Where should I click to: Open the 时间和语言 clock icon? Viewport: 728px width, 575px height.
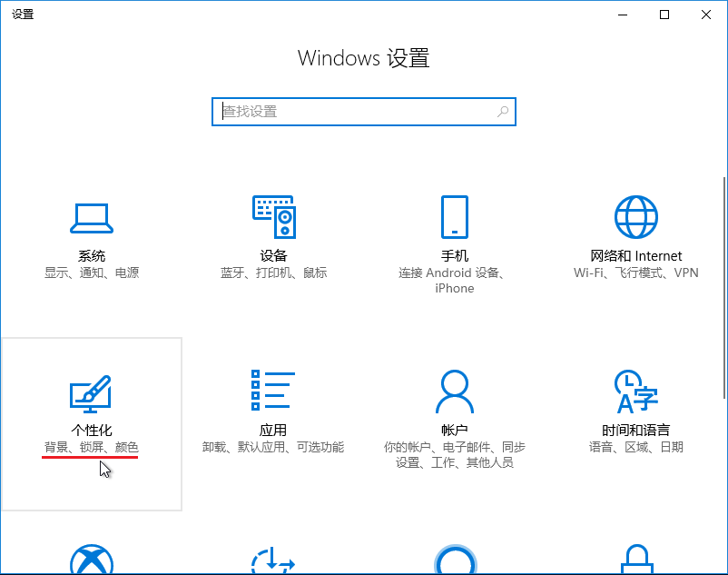point(636,392)
